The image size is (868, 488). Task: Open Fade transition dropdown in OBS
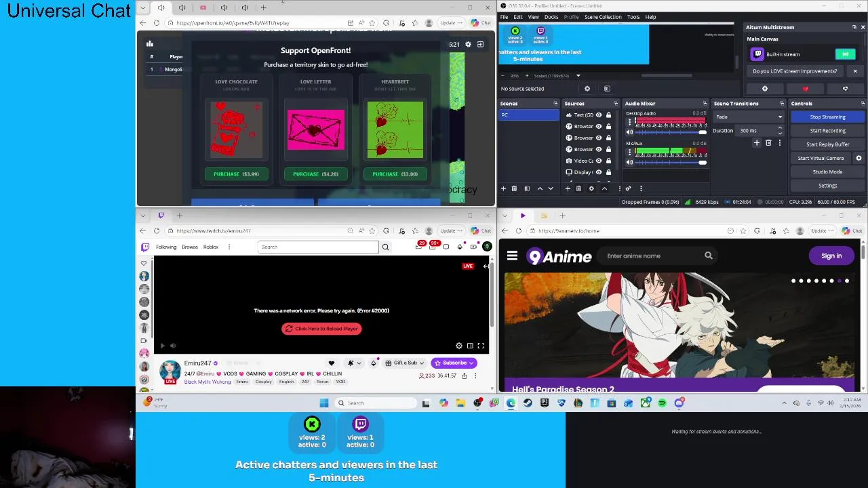pyautogui.click(x=749, y=117)
